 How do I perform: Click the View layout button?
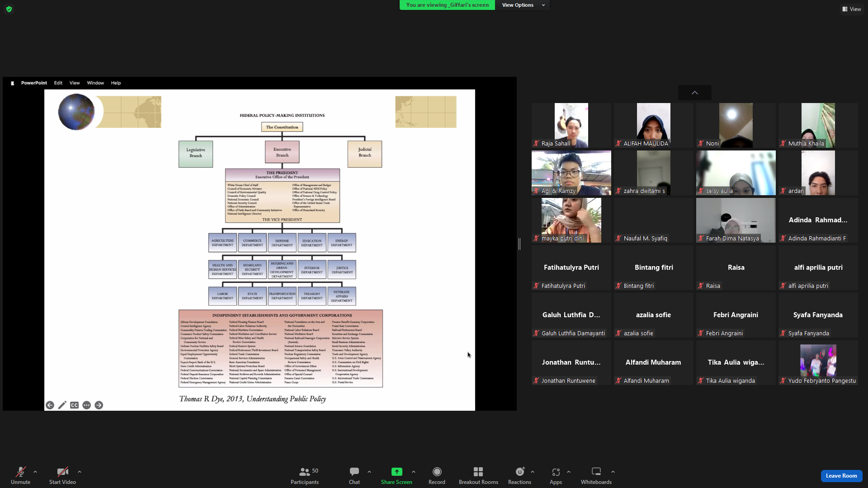pyautogui.click(x=851, y=9)
